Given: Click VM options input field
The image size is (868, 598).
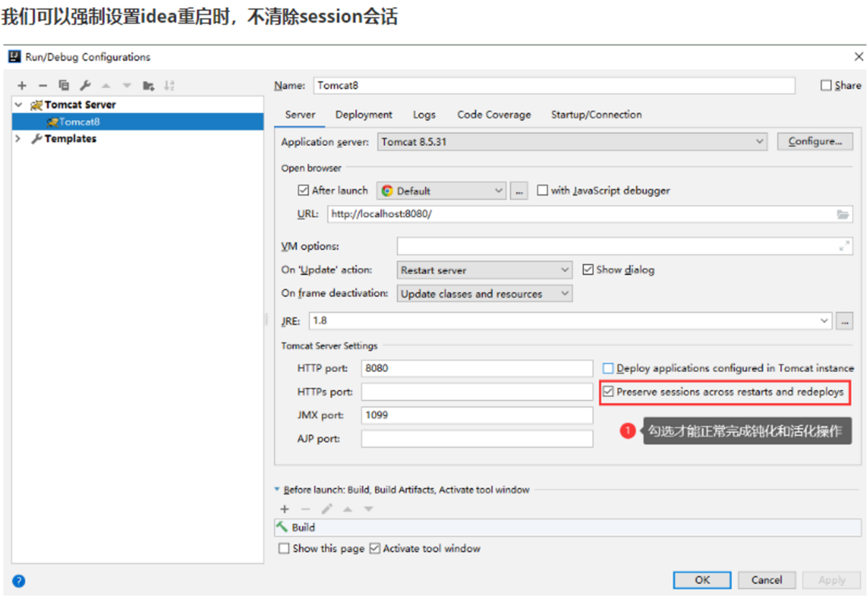Looking at the screenshot, I should 624,246.
